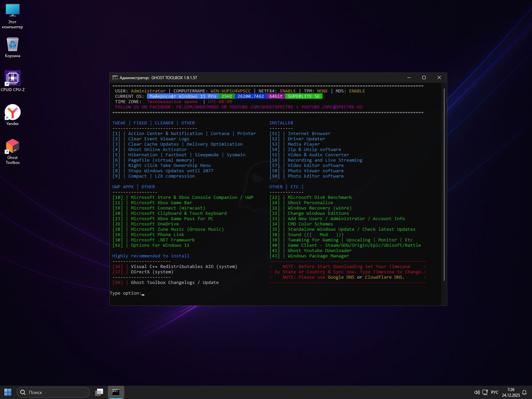Click the console window vertical scrollbar
The image size is (532, 399).
(x=444, y=185)
